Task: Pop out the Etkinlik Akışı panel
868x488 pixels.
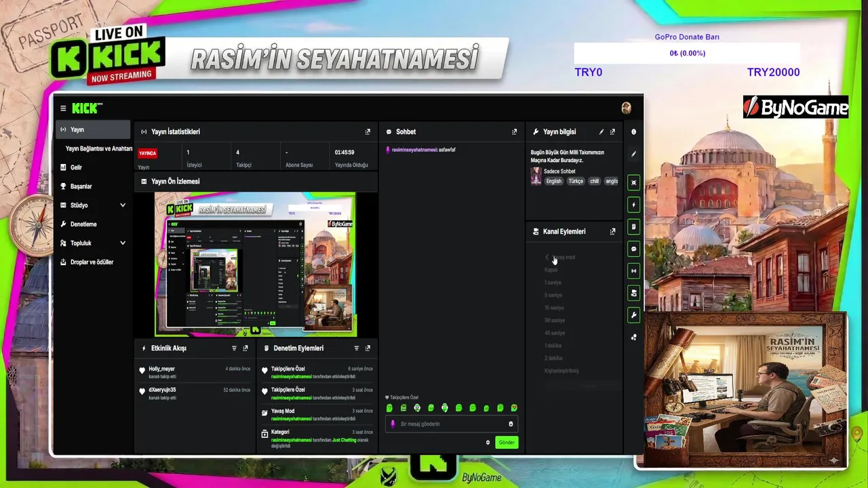Action: coord(245,348)
